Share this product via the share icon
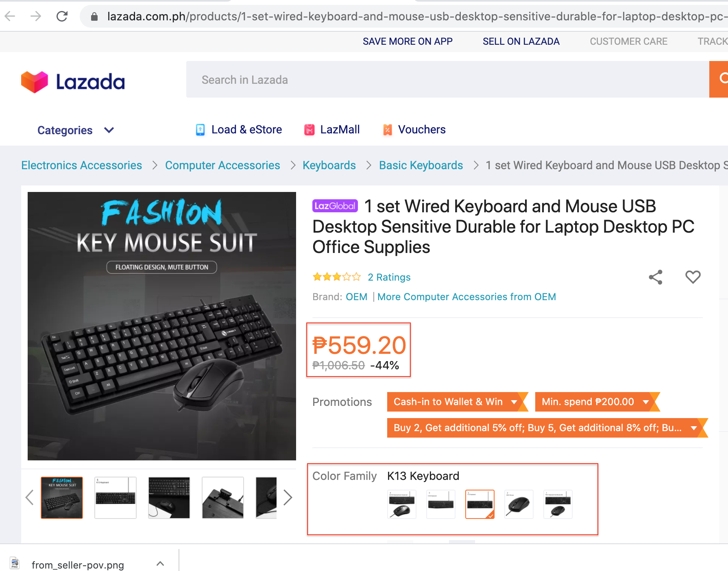The width and height of the screenshot is (728, 571). 656,277
